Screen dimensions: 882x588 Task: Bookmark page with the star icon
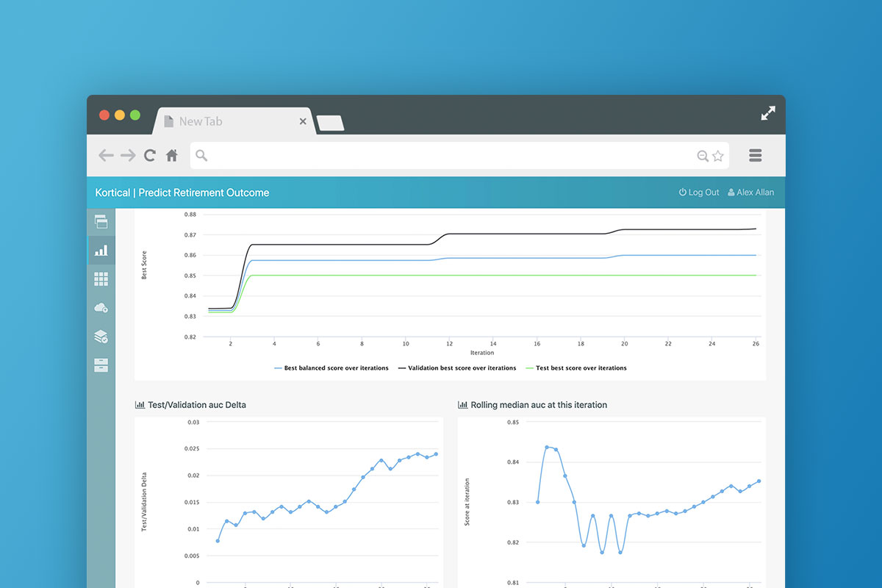[718, 156]
